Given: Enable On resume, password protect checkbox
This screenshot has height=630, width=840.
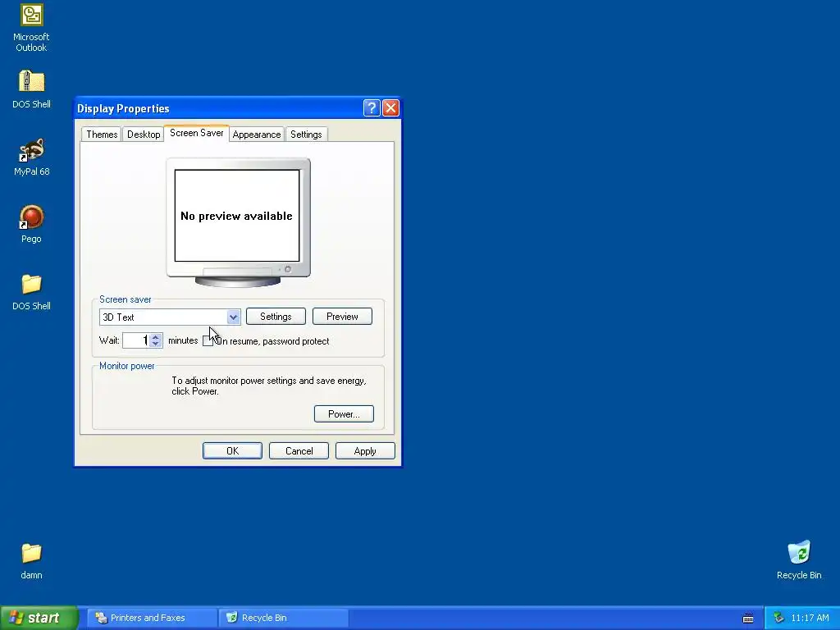Looking at the screenshot, I should (x=208, y=341).
